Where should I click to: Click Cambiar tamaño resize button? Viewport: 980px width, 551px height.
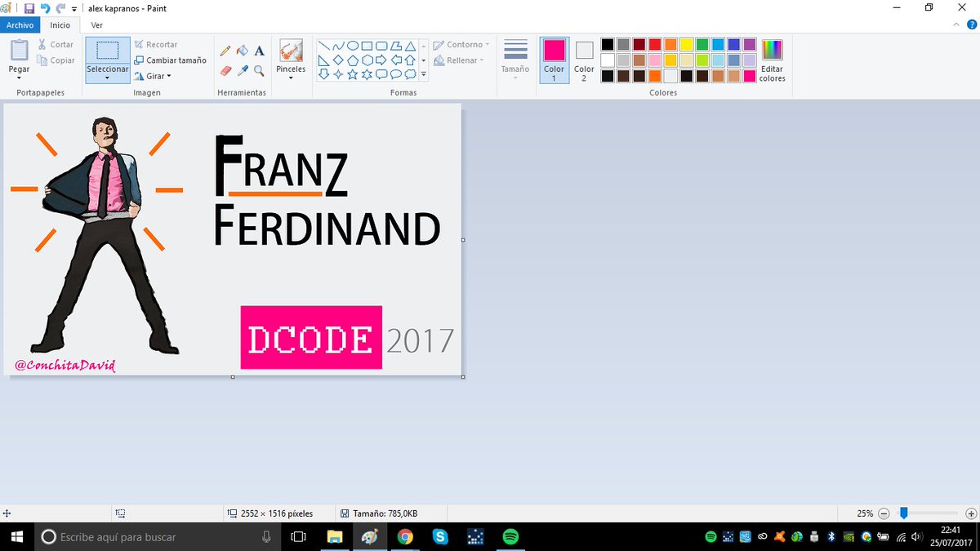[x=170, y=60]
